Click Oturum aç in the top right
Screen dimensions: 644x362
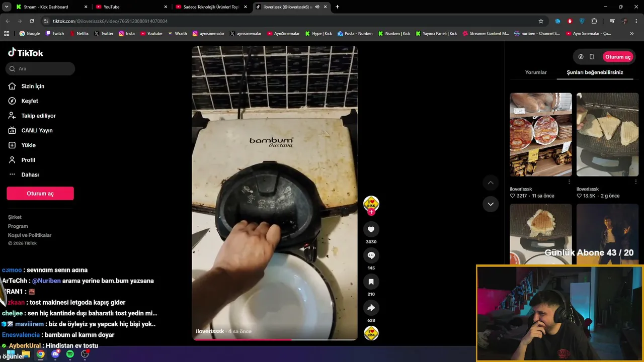[618, 57]
